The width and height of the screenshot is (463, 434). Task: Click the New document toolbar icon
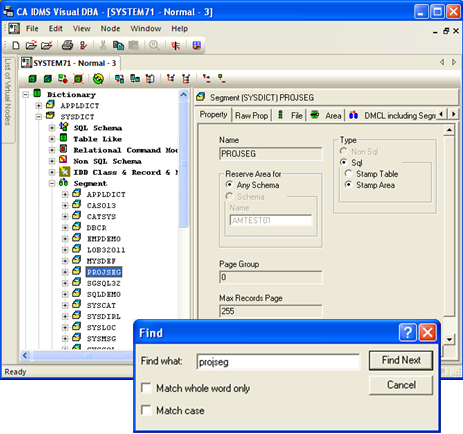coord(16,45)
